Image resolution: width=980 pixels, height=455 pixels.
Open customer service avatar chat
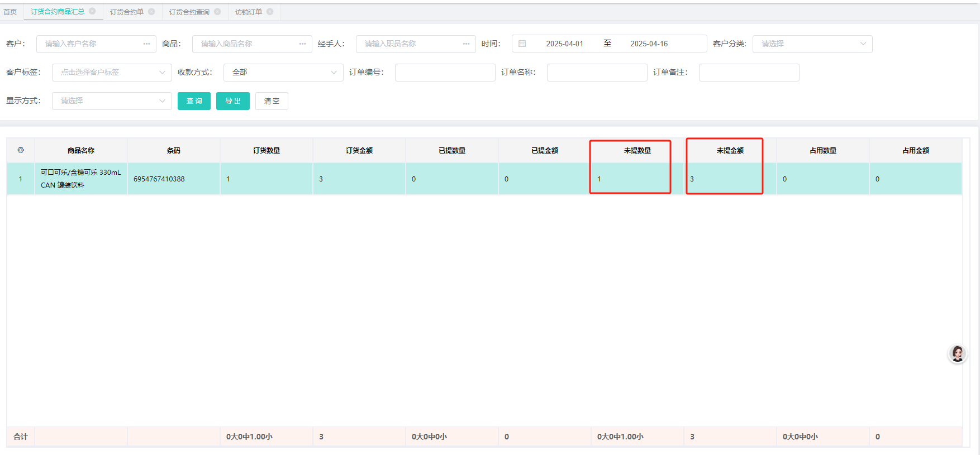point(957,353)
